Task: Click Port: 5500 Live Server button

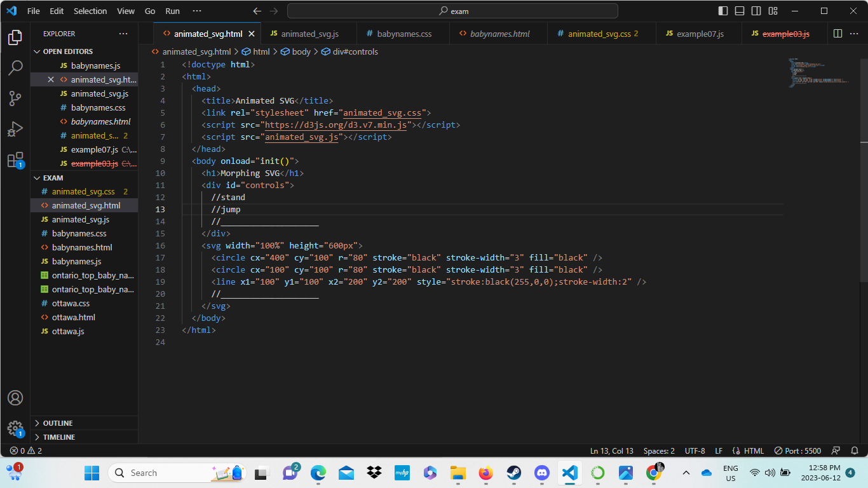Action: click(x=797, y=451)
